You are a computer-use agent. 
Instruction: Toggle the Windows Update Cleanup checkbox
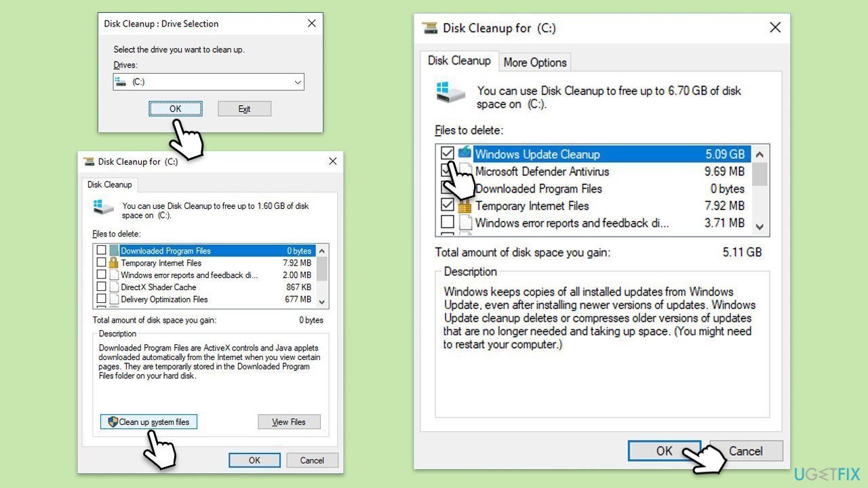tap(448, 154)
